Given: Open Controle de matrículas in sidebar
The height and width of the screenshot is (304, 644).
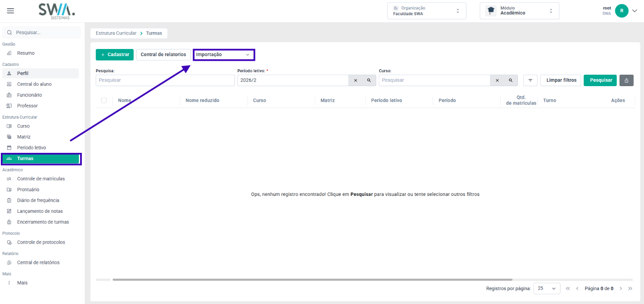Looking at the screenshot, I should point(40,179).
